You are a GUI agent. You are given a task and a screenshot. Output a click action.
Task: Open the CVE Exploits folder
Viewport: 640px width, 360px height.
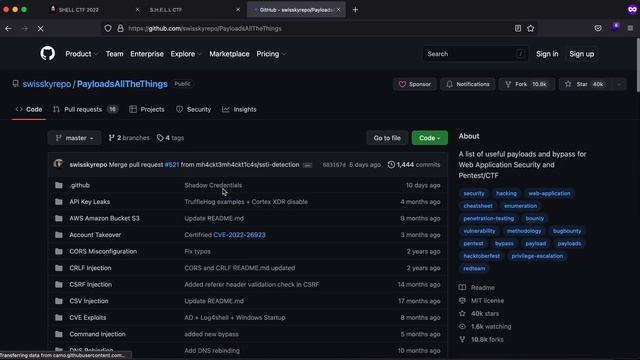[x=88, y=318]
